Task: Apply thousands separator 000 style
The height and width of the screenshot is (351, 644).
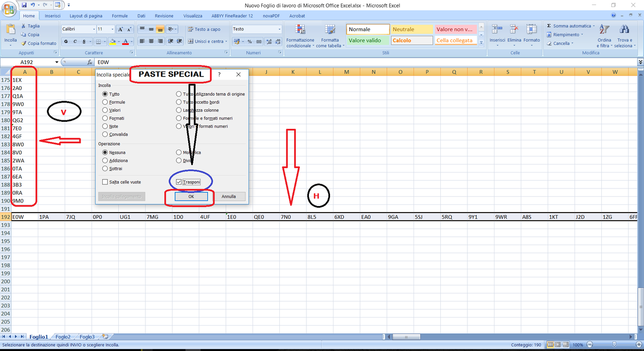Action: (258, 41)
